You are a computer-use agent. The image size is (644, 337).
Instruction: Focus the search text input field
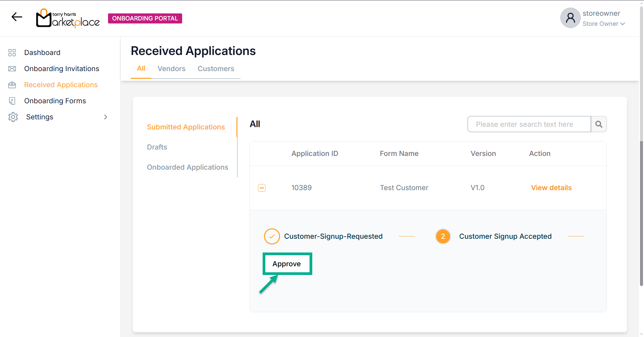click(x=529, y=124)
